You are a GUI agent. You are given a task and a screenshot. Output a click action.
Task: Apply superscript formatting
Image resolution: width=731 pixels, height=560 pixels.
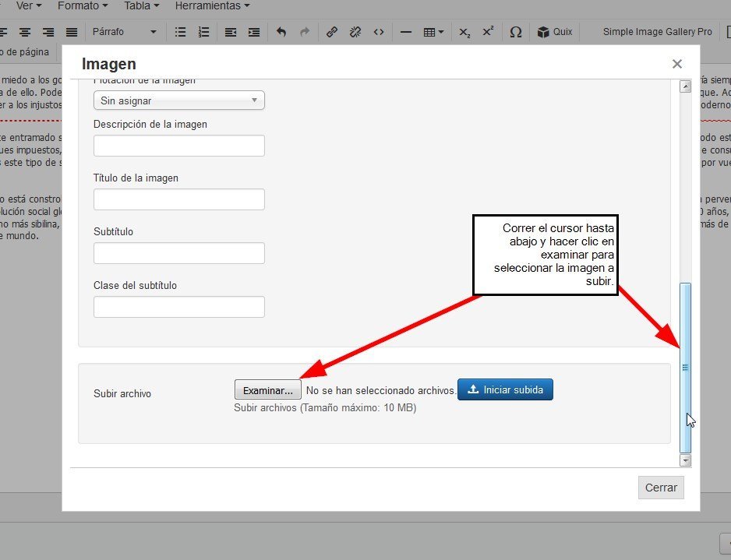(x=488, y=32)
